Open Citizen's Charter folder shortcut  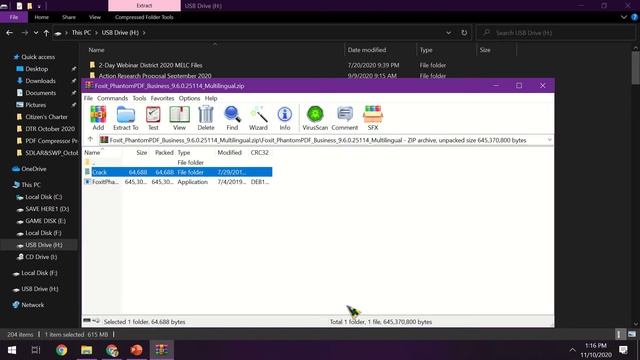click(x=47, y=117)
